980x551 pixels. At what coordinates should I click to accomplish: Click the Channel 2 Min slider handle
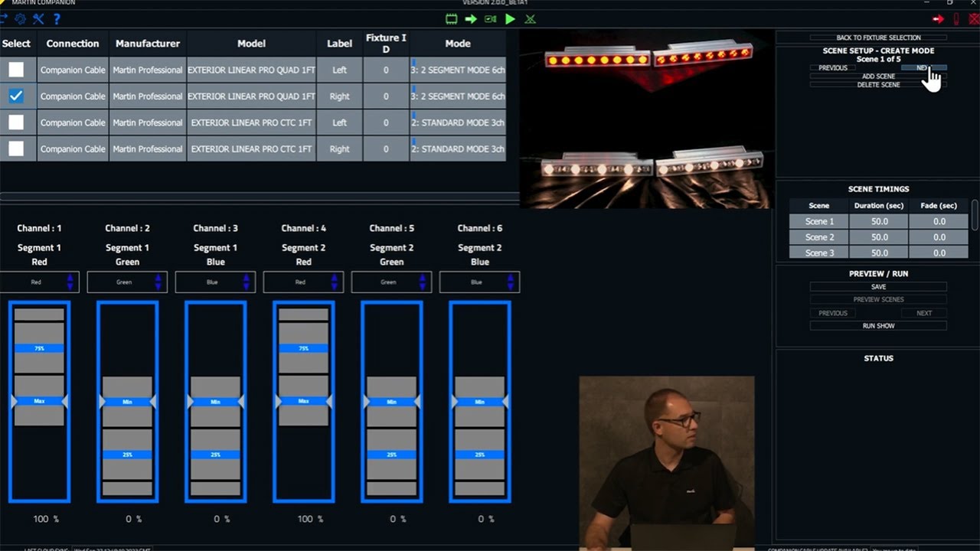127,402
